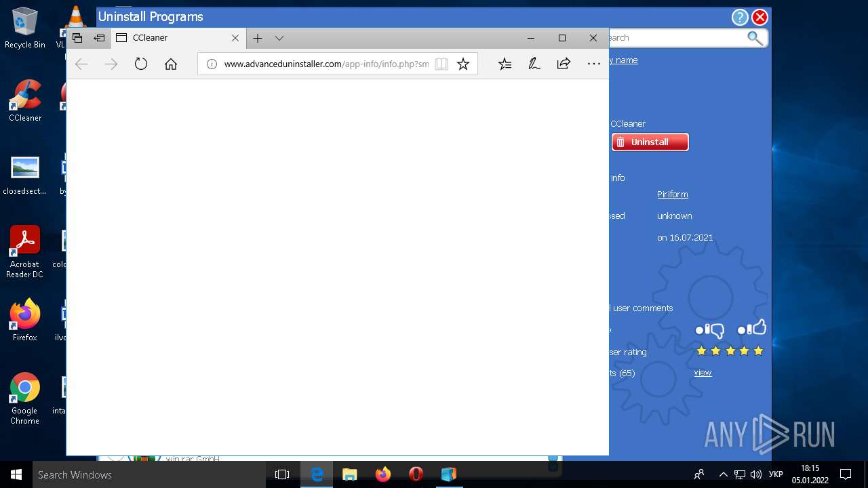868x488 pixels.
Task: Click the search magnifier icon in Uninstall Programs
Action: [755, 38]
